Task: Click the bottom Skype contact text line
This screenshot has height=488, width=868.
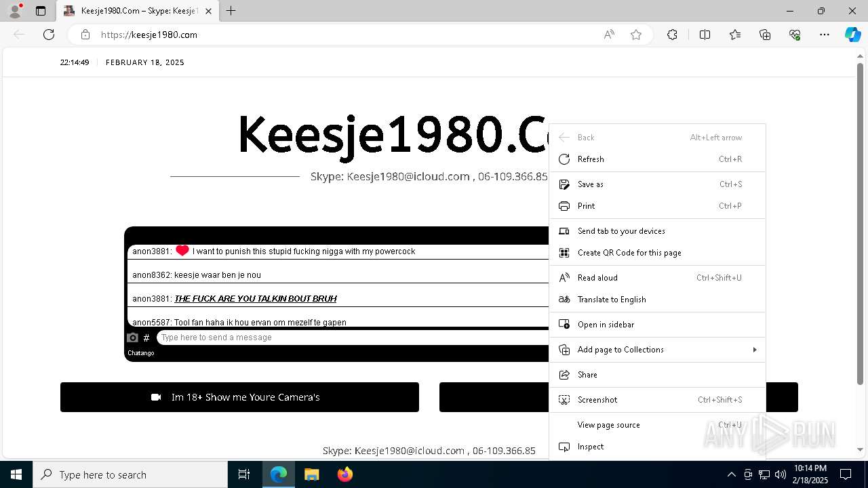Action: click(x=429, y=451)
